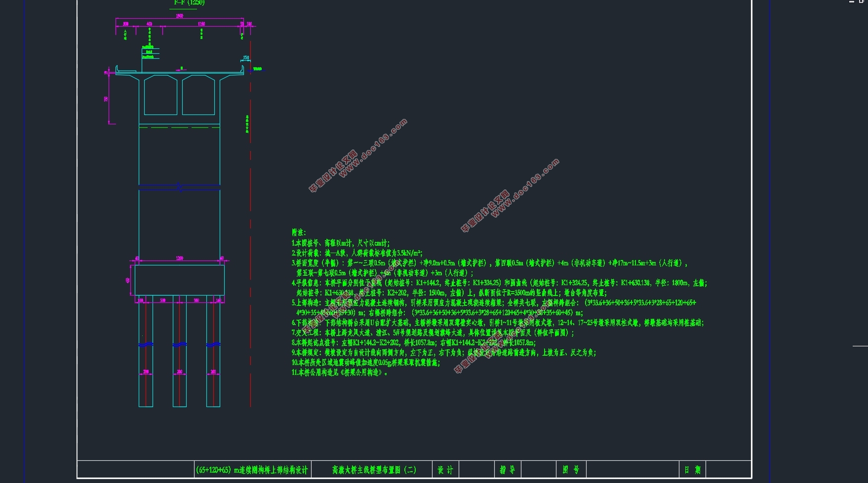
Task: Select note 9 beginning '本桥规定'
Action: click(x=444, y=353)
